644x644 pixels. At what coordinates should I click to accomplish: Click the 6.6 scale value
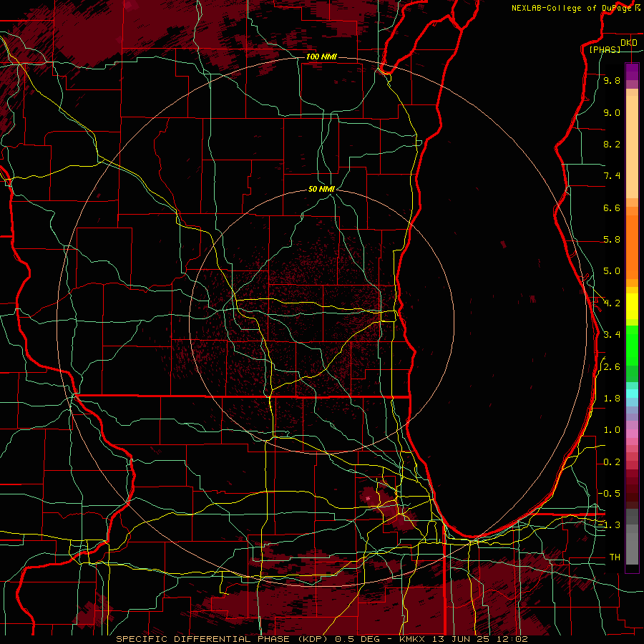(612, 208)
